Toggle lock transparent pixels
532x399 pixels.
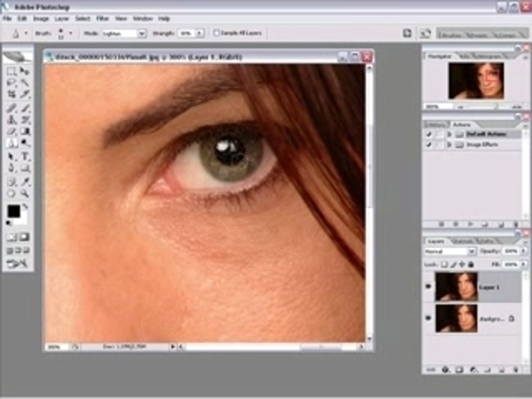pyautogui.click(x=445, y=265)
